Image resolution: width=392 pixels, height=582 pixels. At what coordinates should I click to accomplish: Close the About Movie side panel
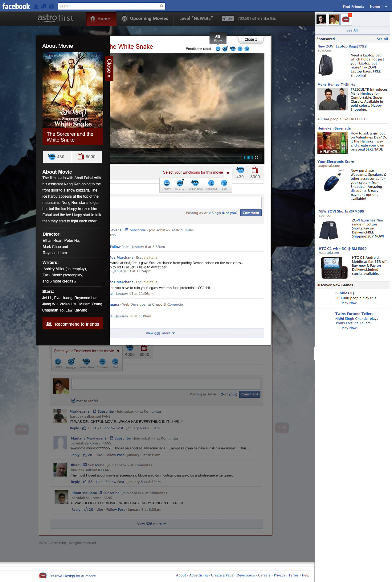[109, 68]
